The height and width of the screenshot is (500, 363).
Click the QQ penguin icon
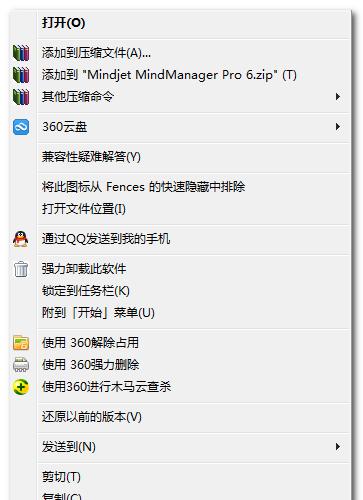point(21,239)
